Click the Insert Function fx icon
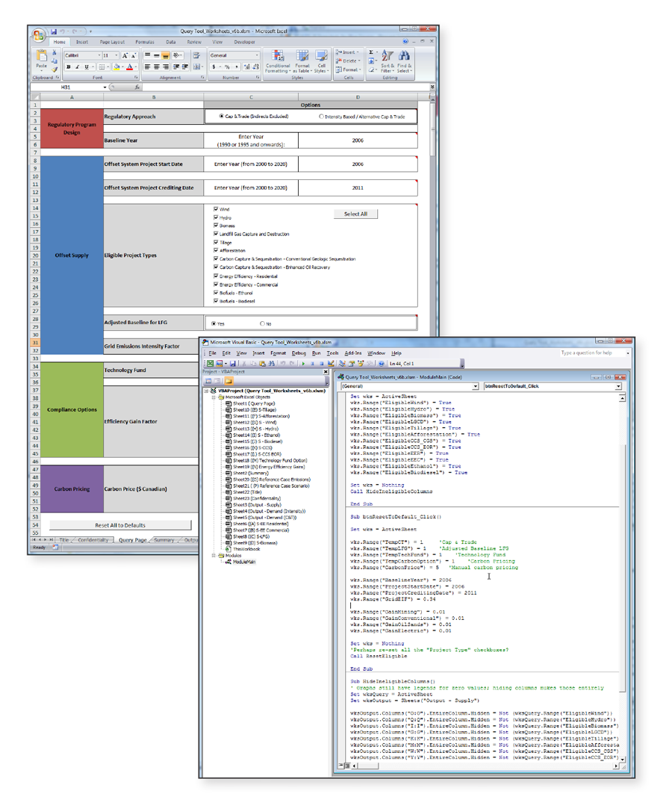The width and height of the screenshot is (672, 797). pos(137,87)
